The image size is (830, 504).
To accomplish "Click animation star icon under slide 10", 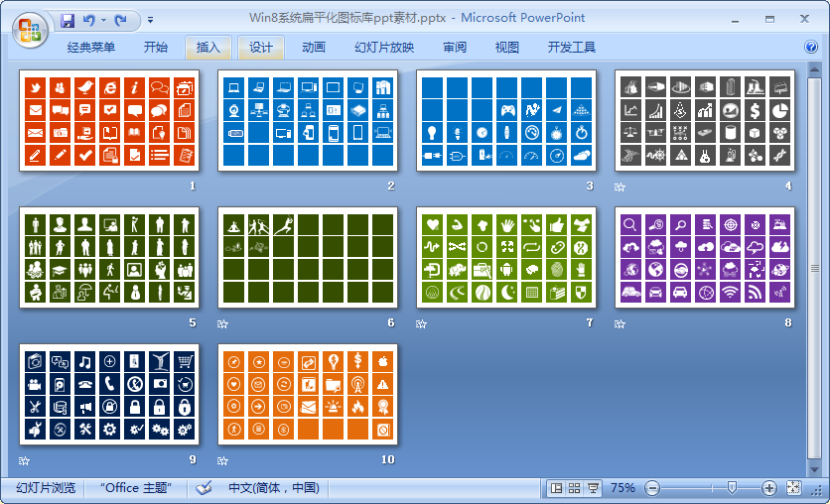I will coord(222,461).
